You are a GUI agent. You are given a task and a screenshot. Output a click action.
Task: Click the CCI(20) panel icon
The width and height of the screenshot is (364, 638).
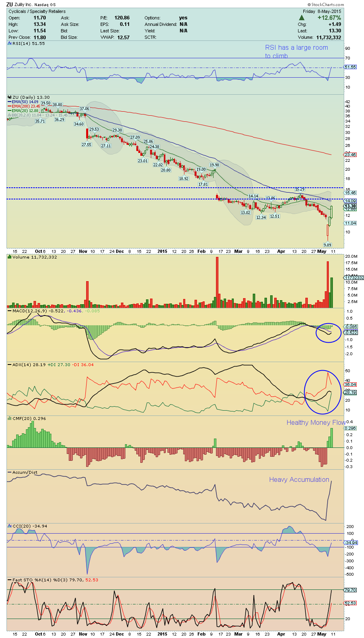pos(10,526)
